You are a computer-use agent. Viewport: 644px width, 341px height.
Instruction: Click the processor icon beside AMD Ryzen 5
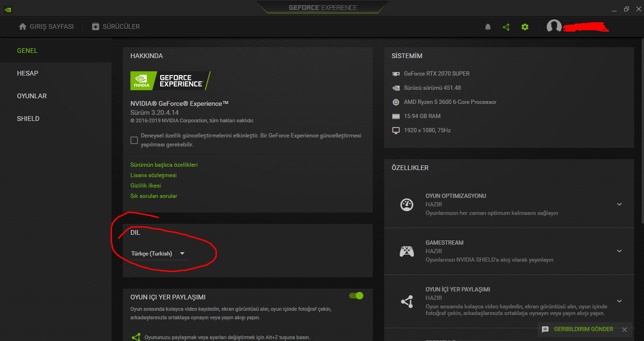tap(396, 102)
